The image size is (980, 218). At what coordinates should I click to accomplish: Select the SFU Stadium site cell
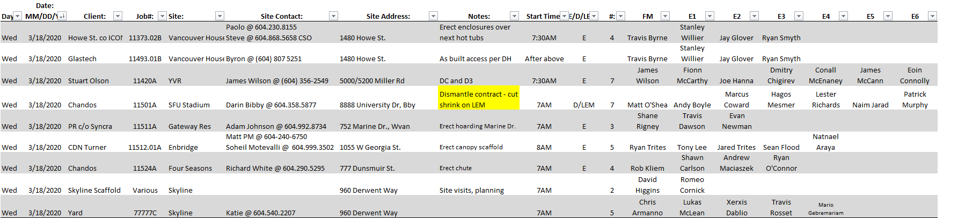[x=189, y=105]
